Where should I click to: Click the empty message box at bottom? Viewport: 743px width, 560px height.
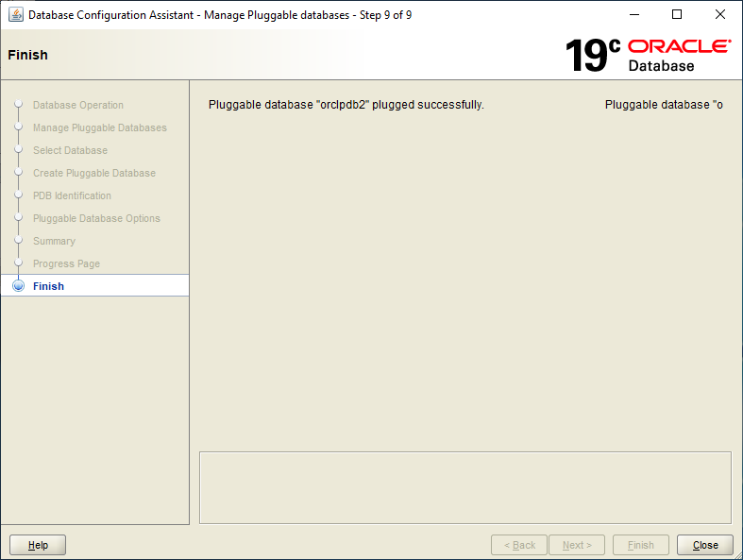[x=465, y=487]
